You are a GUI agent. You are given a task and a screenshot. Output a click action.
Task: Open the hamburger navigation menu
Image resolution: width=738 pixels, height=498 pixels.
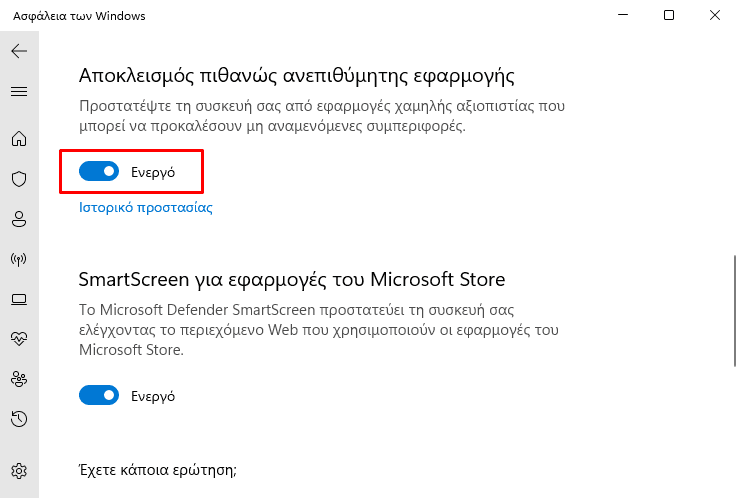coord(19,91)
